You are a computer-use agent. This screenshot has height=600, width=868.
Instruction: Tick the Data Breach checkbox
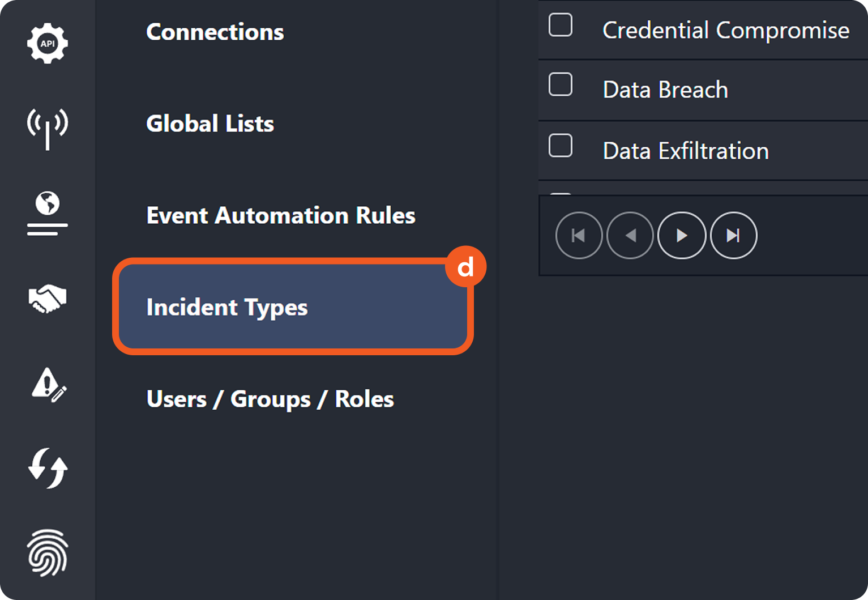point(561,85)
